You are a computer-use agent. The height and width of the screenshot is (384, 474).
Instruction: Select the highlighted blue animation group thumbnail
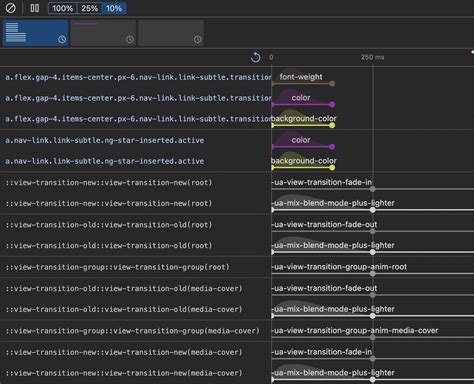point(35,33)
